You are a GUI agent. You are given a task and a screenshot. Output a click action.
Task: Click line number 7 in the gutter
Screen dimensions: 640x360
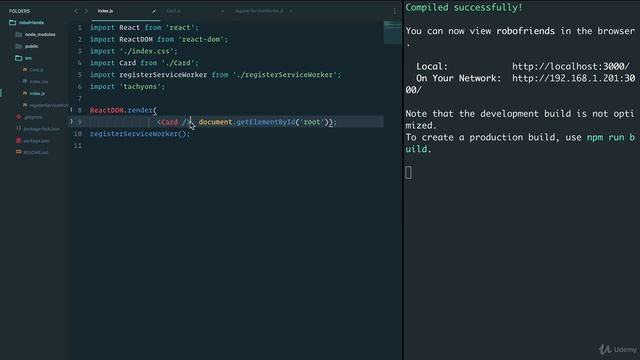pos(80,98)
